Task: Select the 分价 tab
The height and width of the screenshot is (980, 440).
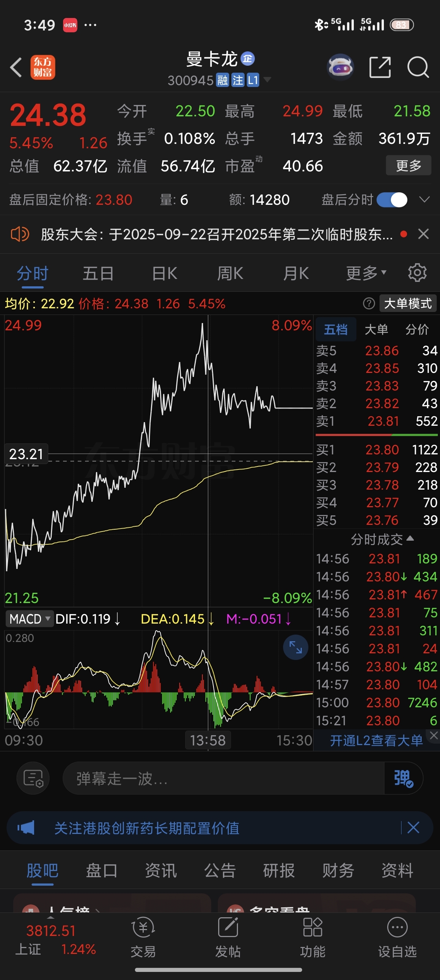Action: [x=417, y=329]
